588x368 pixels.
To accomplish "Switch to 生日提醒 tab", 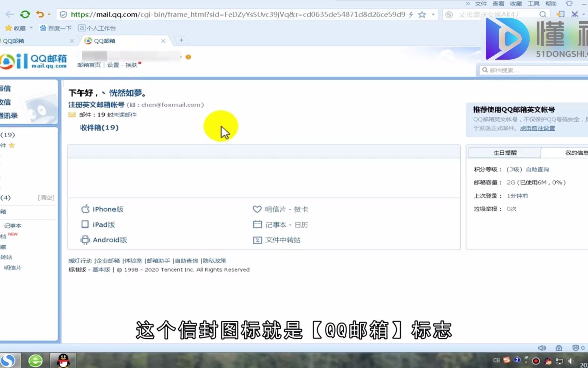I will click(505, 153).
